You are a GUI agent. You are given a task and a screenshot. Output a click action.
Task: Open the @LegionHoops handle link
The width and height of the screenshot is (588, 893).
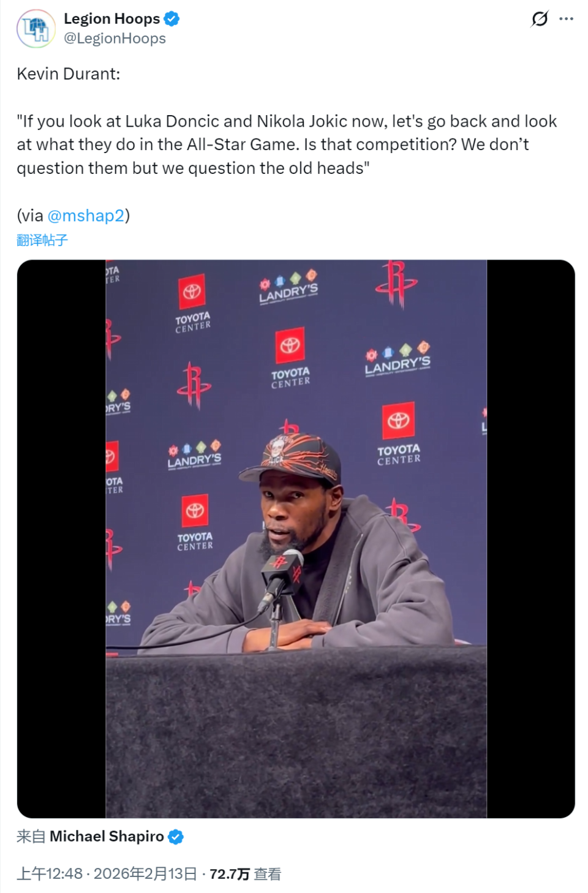coord(115,39)
